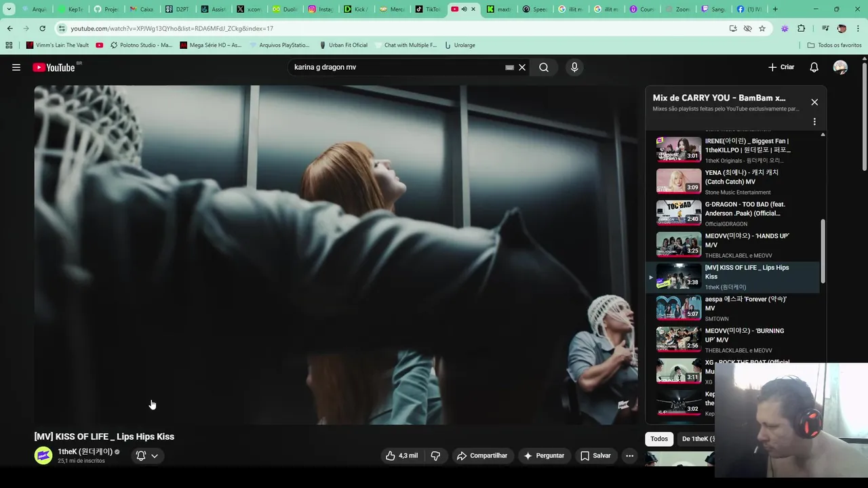Open the 1theK channel name link
The height and width of the screenshot is (488, 868).
85,451
